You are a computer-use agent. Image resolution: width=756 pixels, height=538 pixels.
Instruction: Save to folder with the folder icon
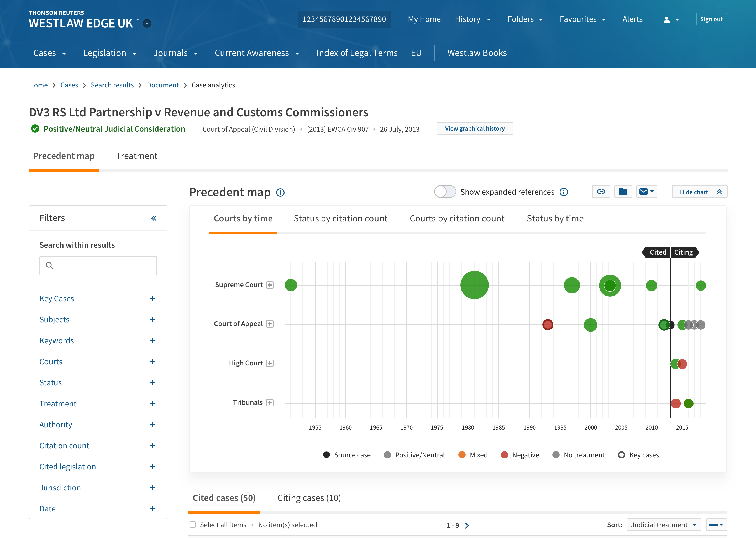tap(623, 192)
